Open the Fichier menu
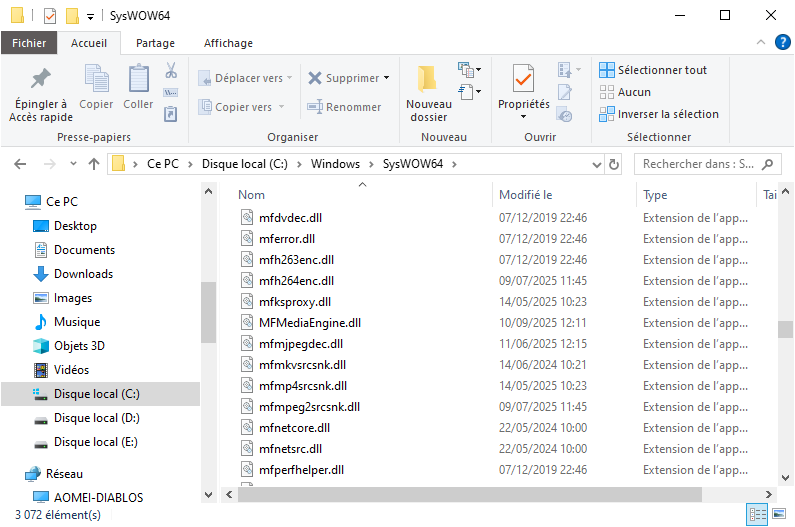The width and height of the screenshot is (795, 527). [x=29, y=43]
